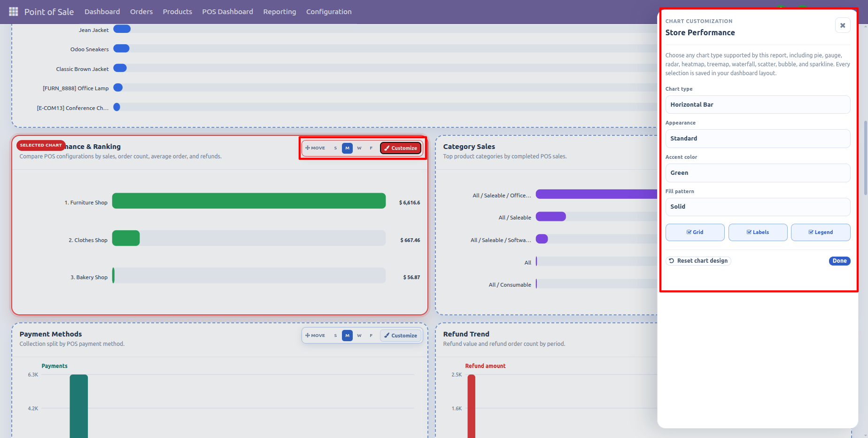Image resolution: width=868 pixels, height=438 pixels.
Task: Toggle the Legend checkbox
Action: 821,232
